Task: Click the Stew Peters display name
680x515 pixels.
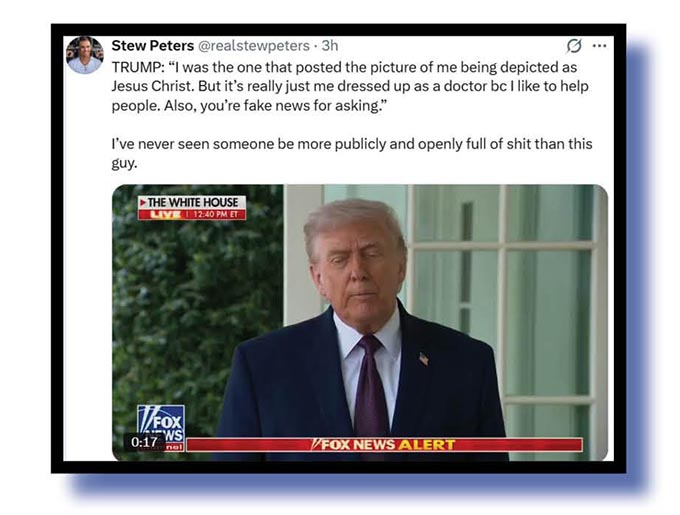Action: [x=152, y=46]
